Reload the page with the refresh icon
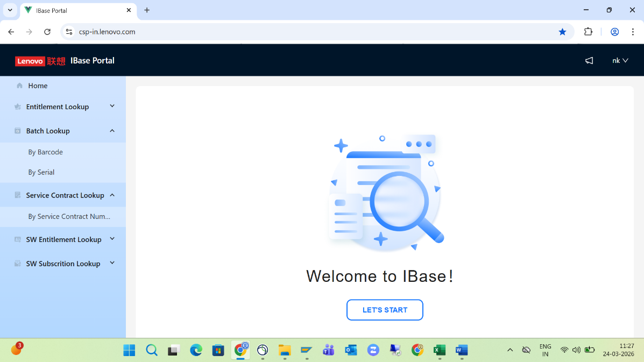The image size is (644, 362). tap(47, 32)
